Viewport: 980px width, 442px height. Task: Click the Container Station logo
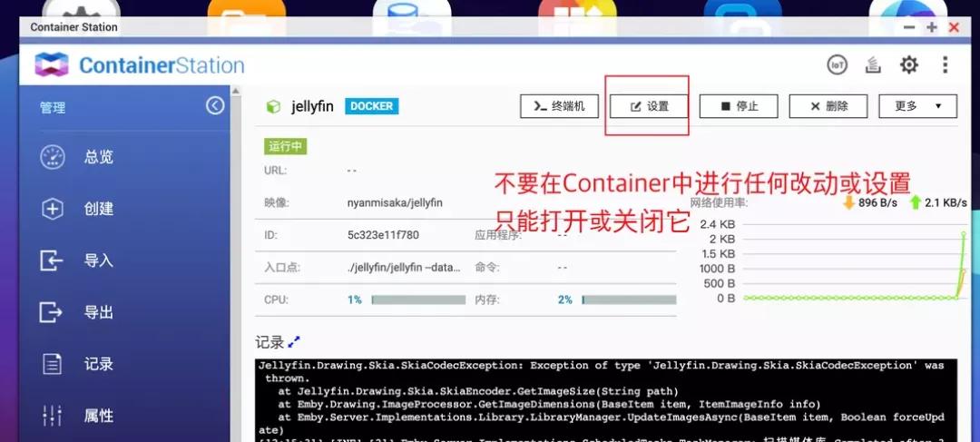click(x=140, y=65)
